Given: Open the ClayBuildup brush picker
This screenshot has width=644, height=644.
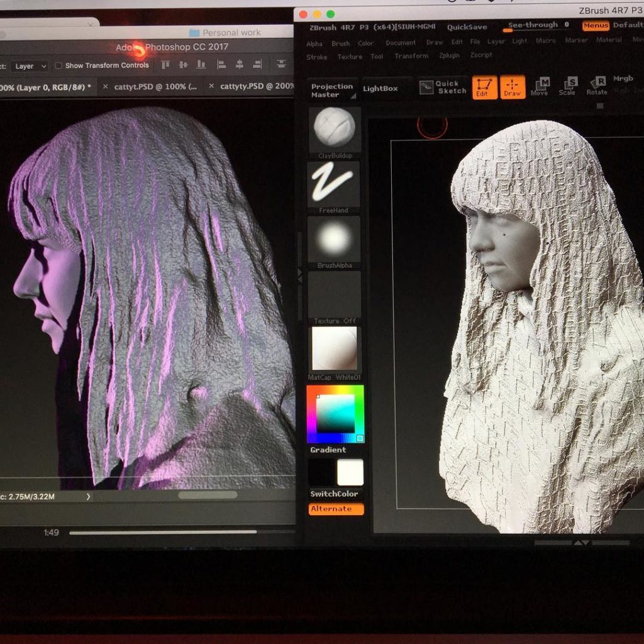Looking at the screenshot, I should (335, 130).
